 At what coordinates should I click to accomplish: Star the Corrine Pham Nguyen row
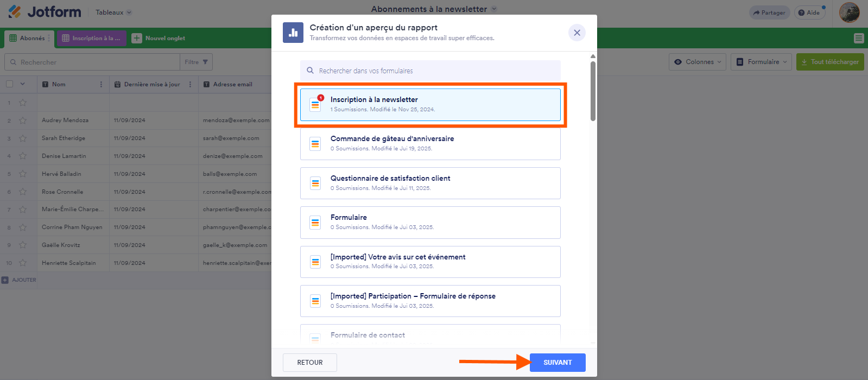23,227
